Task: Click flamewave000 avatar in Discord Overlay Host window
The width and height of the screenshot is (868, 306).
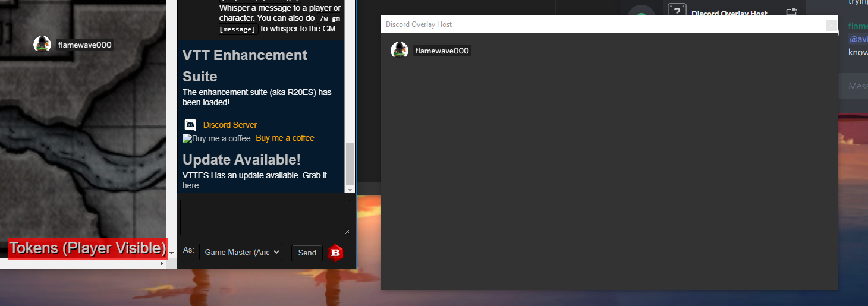Action: pyautogui.click(x=400, y=51)
